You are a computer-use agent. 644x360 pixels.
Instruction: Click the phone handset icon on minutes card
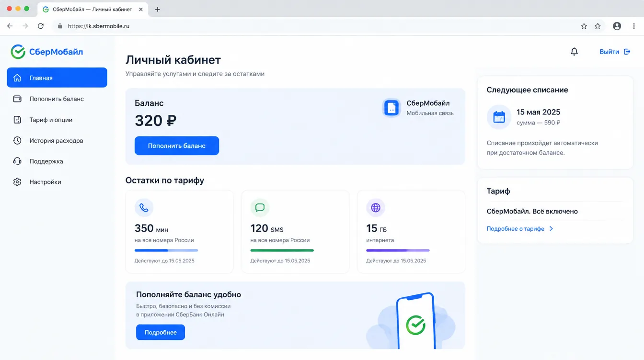144,208
